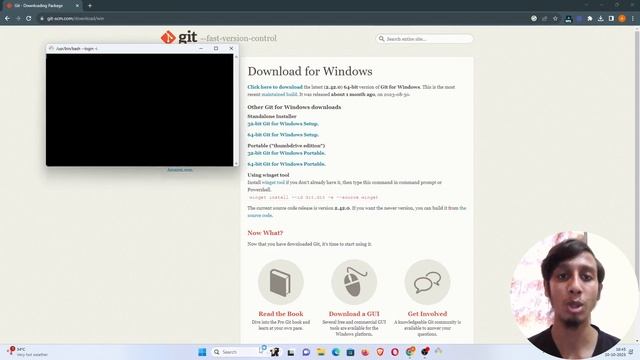Click the Search entire site field
This screenshot has height=360, width=640.
click(424, 39)
